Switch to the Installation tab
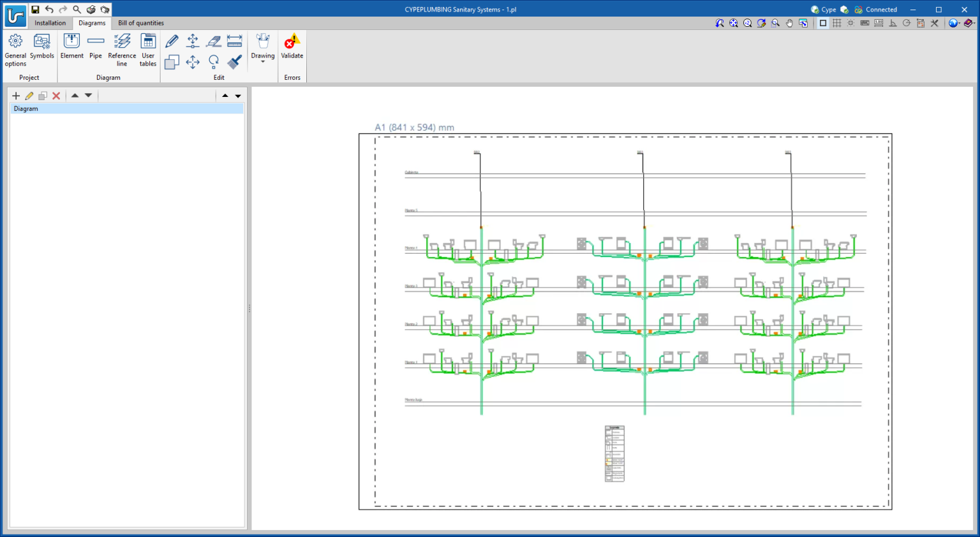The height and width of the screenshot is (537, 980). click(50, 23)
